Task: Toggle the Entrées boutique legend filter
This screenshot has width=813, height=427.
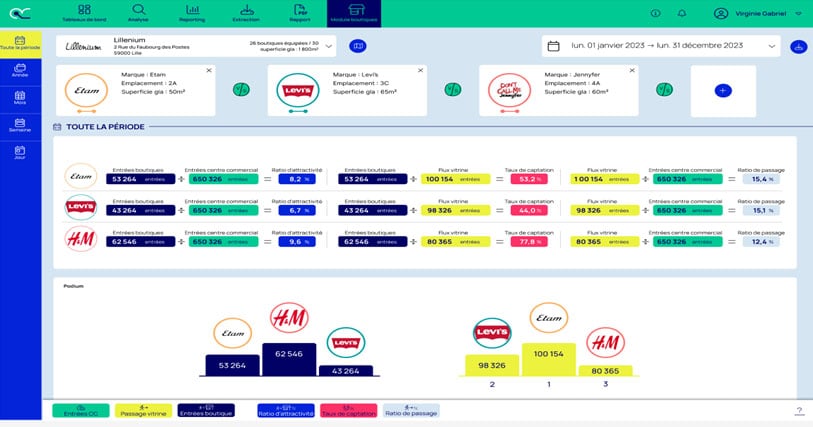Action: [x=206, y=410]
